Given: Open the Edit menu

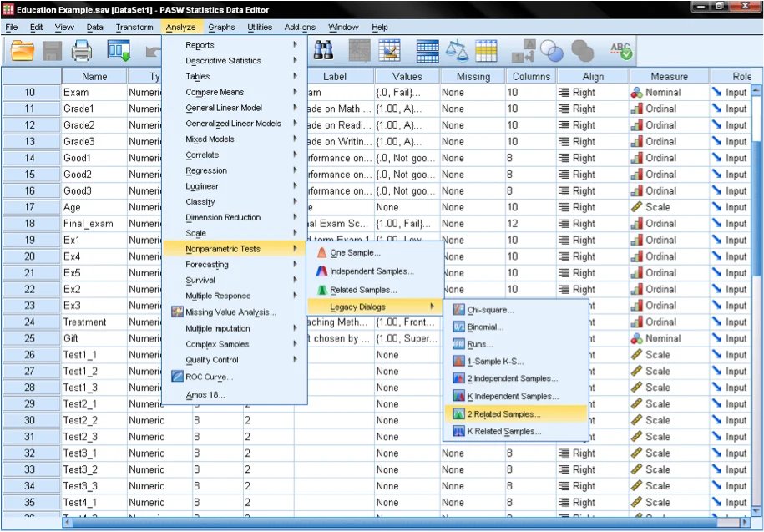Looking at the screenshot, I should [x=37, y=28].
